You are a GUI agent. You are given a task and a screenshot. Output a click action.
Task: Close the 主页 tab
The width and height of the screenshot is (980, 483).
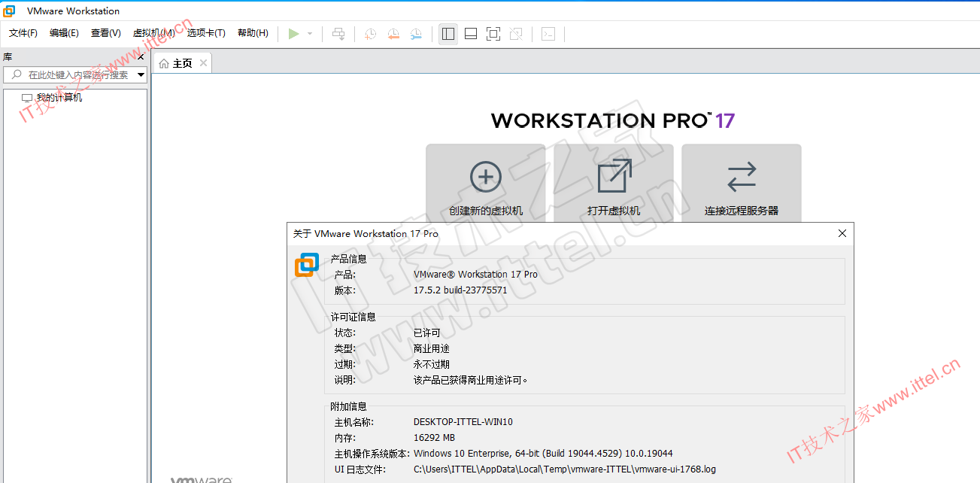pyautogui.click(x=203, y=63)
